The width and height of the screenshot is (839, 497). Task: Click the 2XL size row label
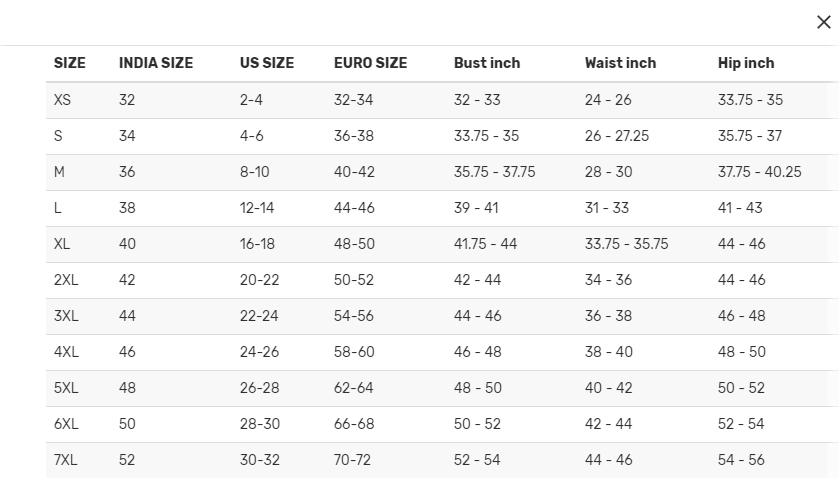click(66, 280)
